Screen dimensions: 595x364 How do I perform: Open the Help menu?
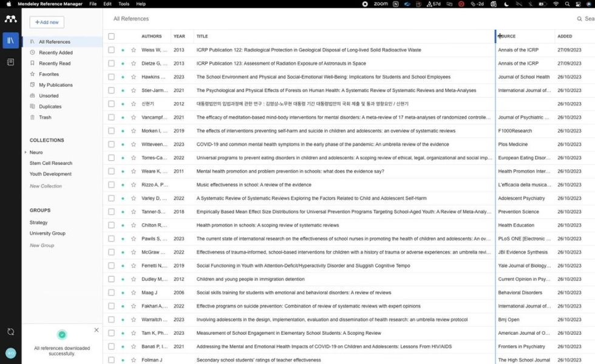coord(141,4)
